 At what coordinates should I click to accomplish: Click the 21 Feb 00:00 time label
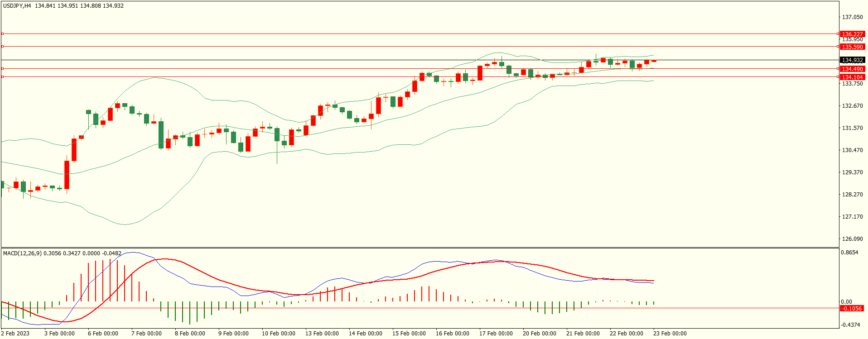(583, 334)
